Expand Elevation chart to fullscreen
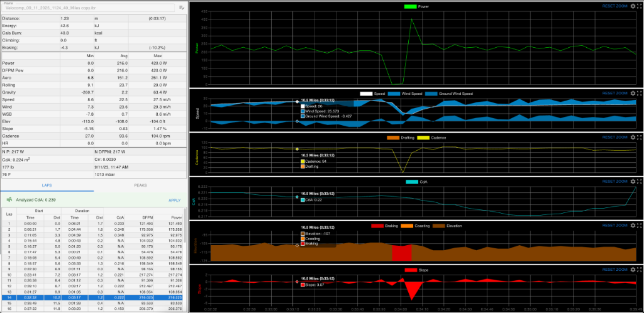Image resolution: width=644 pixels, height=313 pixels. click(x=639, y=225)
